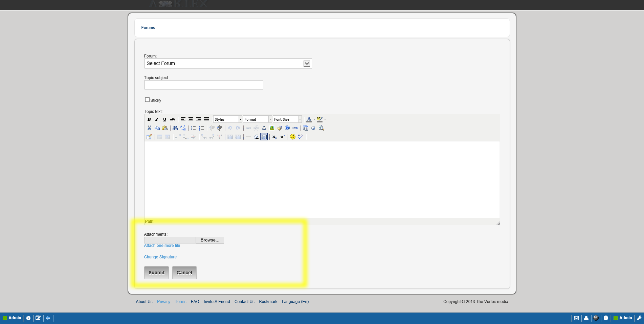The width and height of the screenshot is (644, 324).
Task: Toggle the visual aid table button
Action: pos(264,137)
